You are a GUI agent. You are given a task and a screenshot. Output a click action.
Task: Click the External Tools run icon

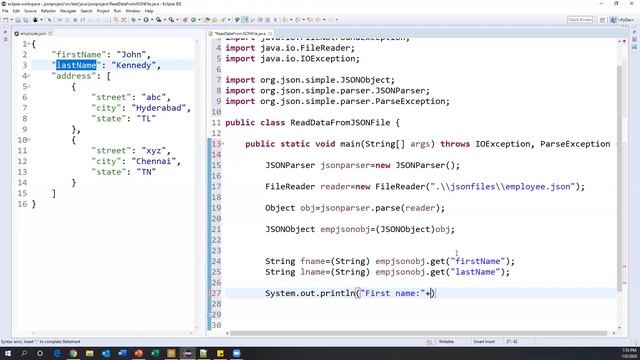[x=171, y=20]
